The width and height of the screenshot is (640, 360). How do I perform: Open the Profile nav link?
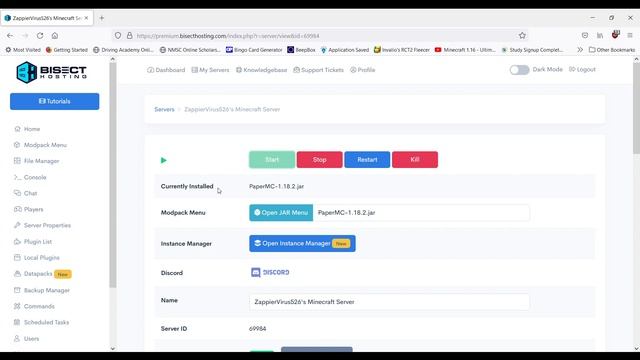[x=362, y=70]
